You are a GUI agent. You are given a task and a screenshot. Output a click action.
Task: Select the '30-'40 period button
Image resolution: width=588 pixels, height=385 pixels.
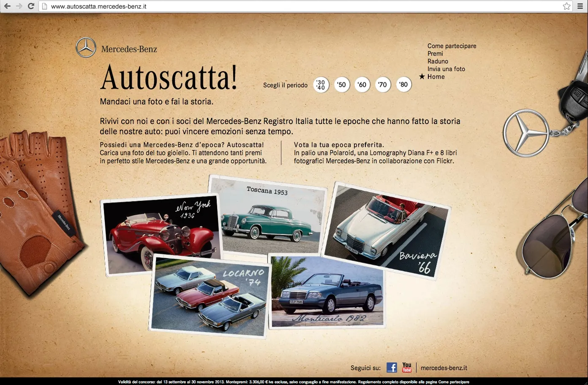(x=321, y=85)
